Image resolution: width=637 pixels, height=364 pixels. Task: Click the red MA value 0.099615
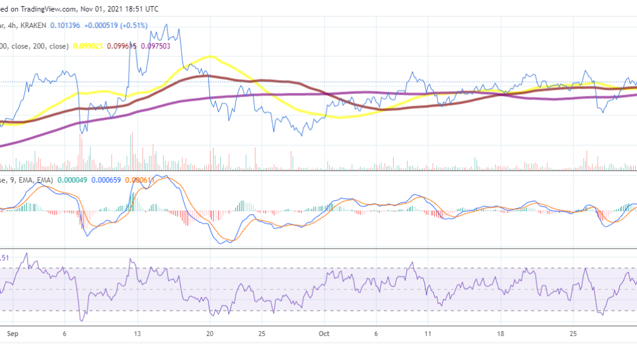pos(120,45)
